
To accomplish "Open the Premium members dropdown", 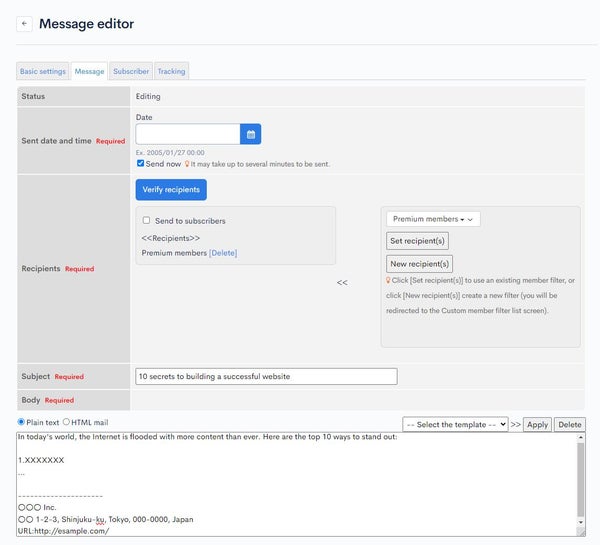I will coord(433,219).
